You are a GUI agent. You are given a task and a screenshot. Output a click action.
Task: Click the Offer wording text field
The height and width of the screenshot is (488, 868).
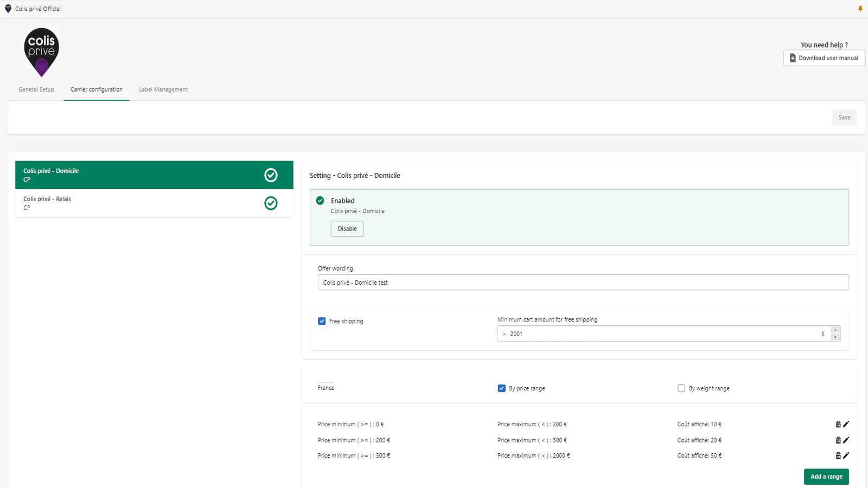pyautogui.click(x=583, y=282)
